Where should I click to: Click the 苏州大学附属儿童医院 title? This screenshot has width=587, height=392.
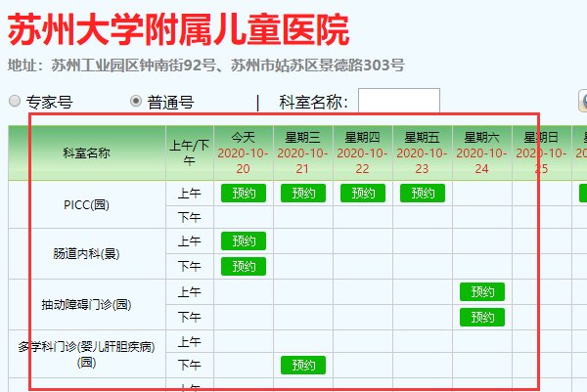coord(178,30)
